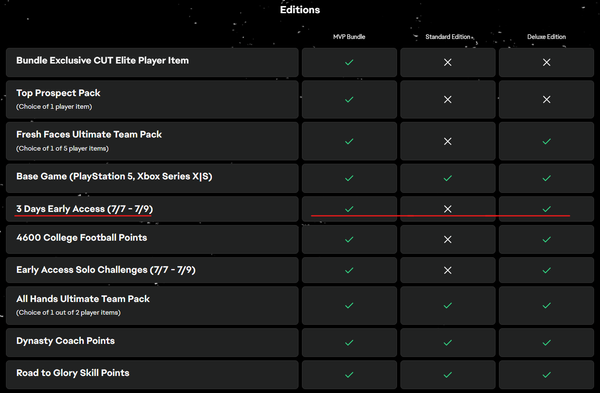This screenshot has width=600, height=393.
Task: Click the Fresh Faces Ultimate Team Pack label
Action: tap(89, 135)
